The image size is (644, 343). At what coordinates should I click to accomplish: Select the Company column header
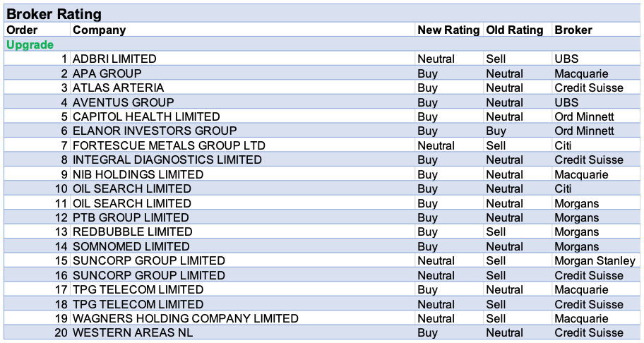point(100,30)
